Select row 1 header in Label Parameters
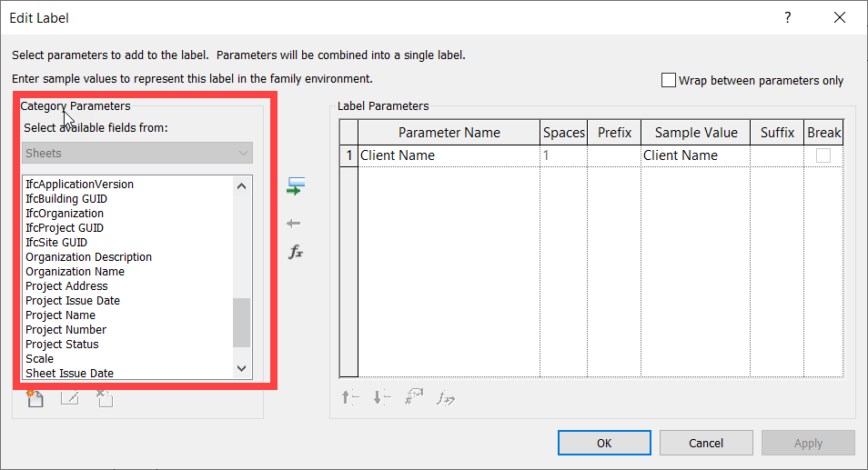 pos(348,155)
